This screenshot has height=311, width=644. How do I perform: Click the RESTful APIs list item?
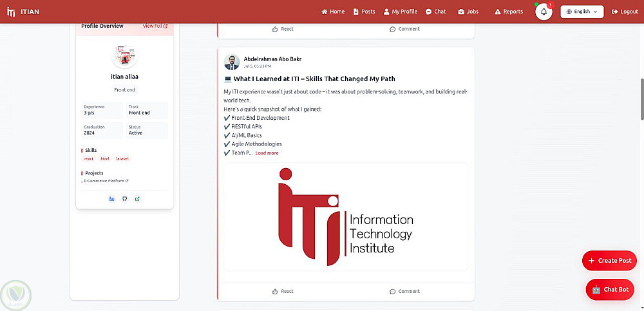243,127
